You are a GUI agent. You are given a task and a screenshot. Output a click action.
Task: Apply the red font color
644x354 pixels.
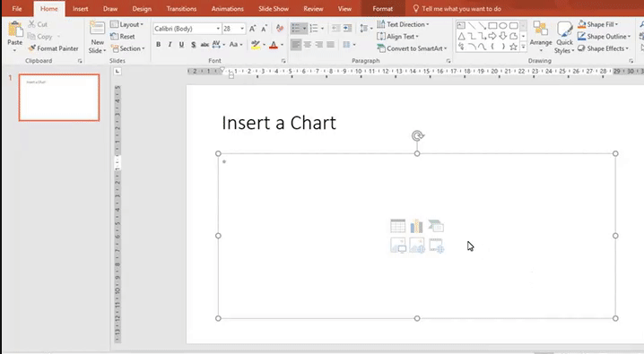tap(274, 44)
